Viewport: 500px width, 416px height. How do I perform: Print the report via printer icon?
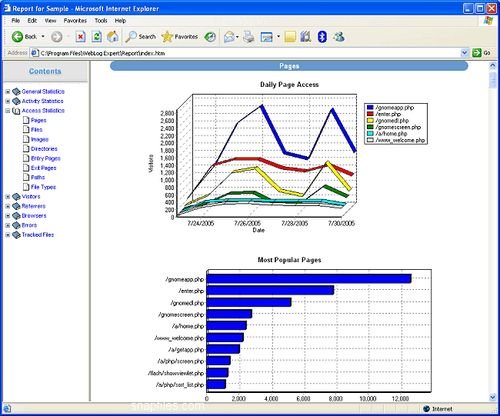248,37
